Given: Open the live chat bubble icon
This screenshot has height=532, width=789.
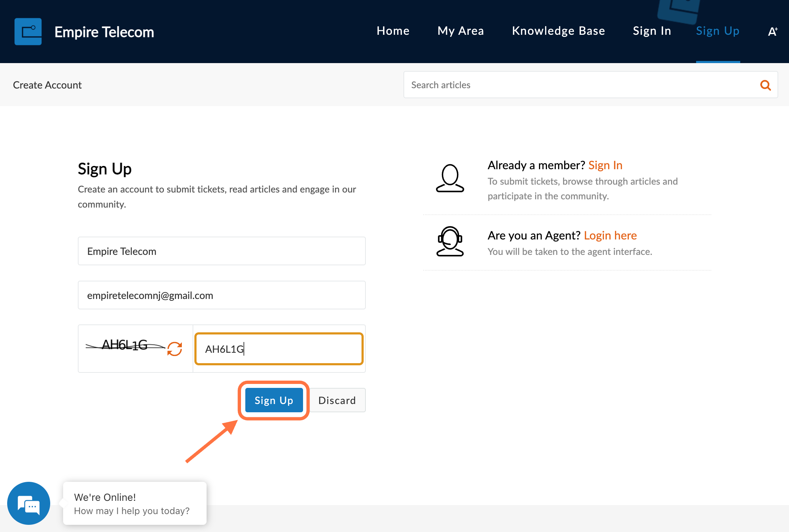Looking at the screenshot, I should pyautogui.click(x=29, y=503).
